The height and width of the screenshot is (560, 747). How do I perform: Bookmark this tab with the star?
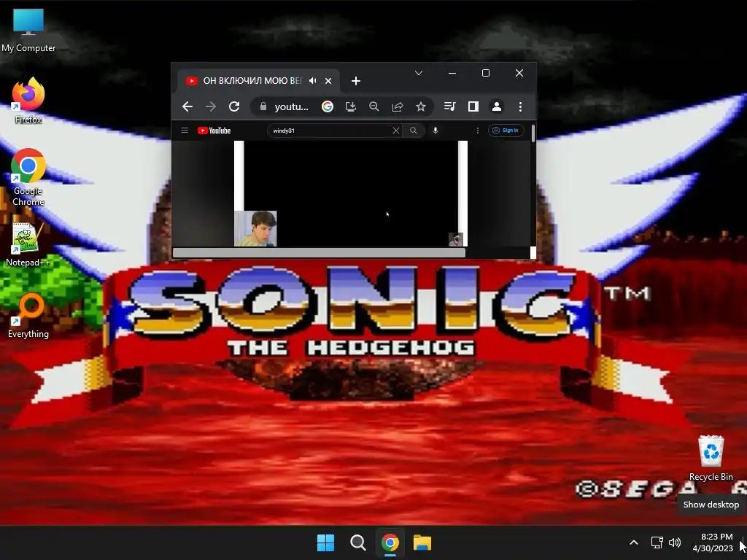coord(421,106)
